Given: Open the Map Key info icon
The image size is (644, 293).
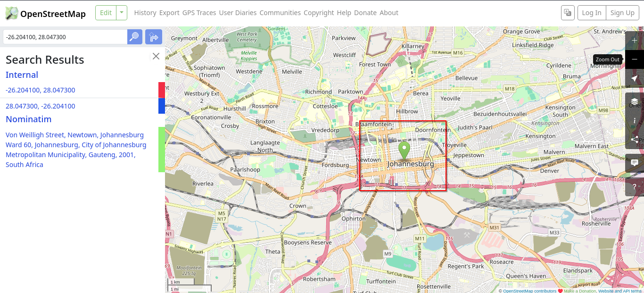Looking at the screenshot, I should [x=635, y=120].
